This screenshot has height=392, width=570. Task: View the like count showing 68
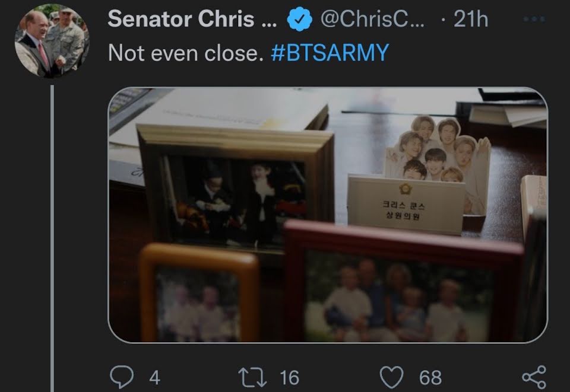point(430,378)
